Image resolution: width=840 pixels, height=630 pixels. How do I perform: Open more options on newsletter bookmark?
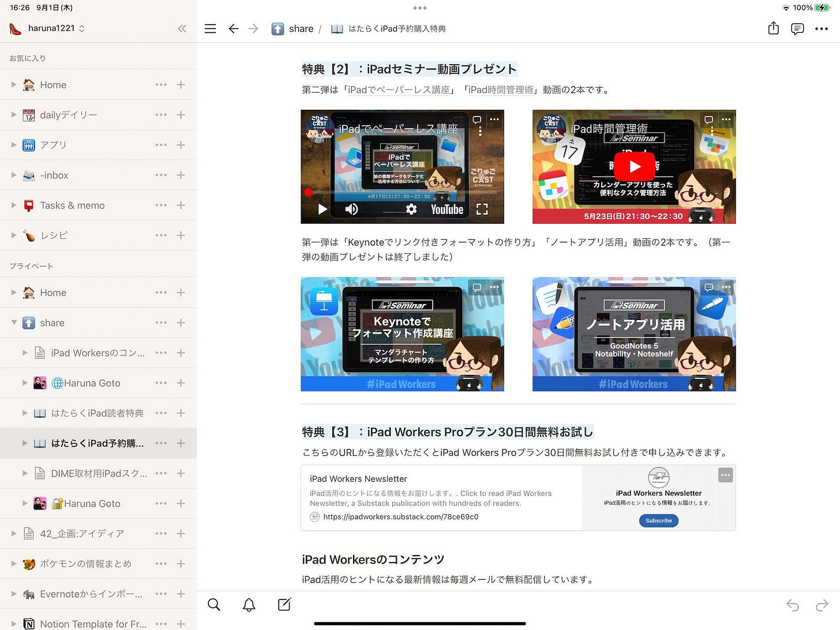click(x=726, y=475)
